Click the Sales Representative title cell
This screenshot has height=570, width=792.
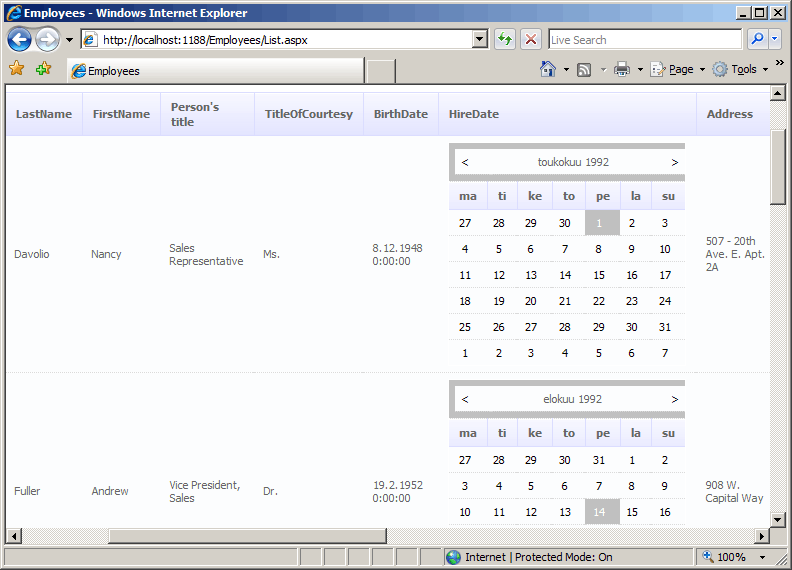[206, 255]
